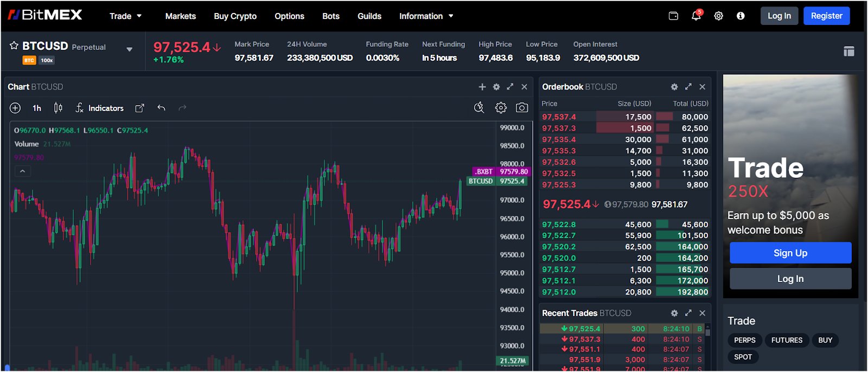Expand the Orderbook panel
The width and height of the screenshot is (868, 372).
pyautogui.click(x=688, y=87)
